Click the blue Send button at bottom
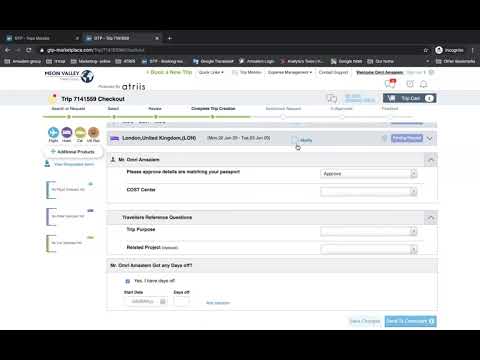Screen dimensions: 480x360 [410, 321]
